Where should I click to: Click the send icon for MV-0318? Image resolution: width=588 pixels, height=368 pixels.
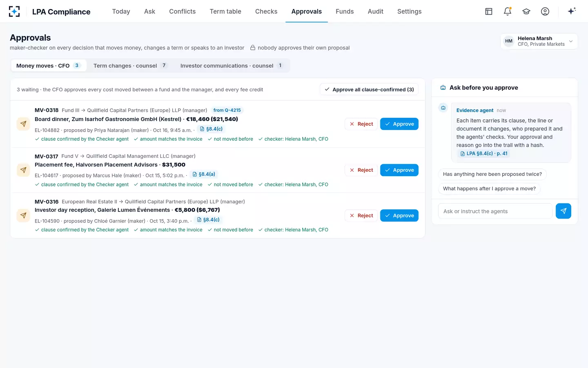pyautogui.click(x=23, y=124)
